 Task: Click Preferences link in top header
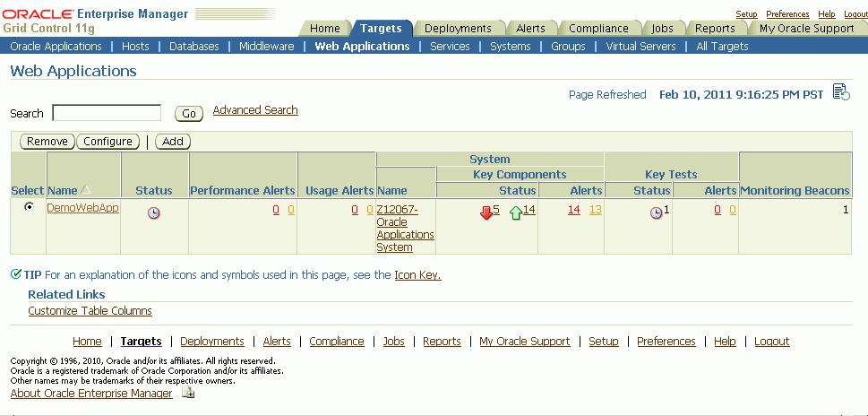coord(787,14)
